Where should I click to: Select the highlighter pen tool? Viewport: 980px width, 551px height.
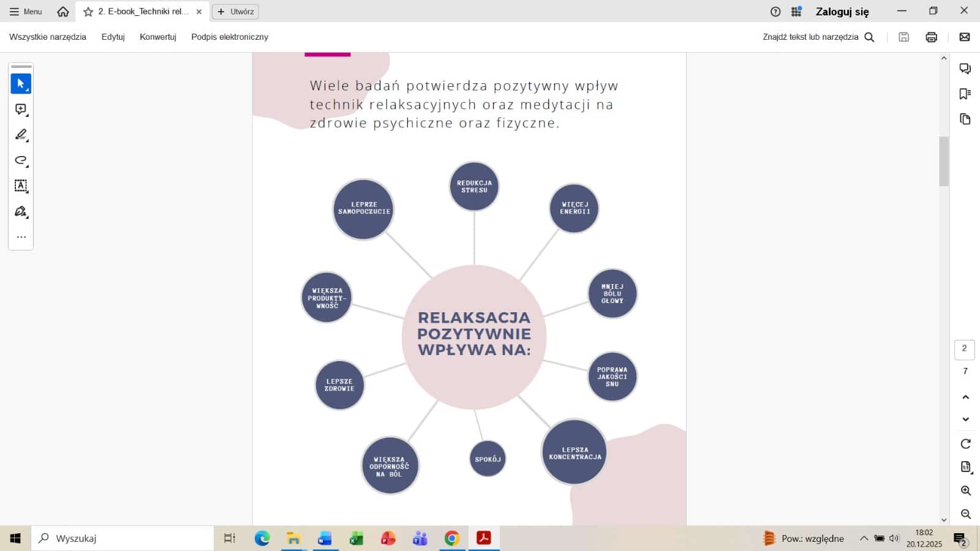coord(21,135)
